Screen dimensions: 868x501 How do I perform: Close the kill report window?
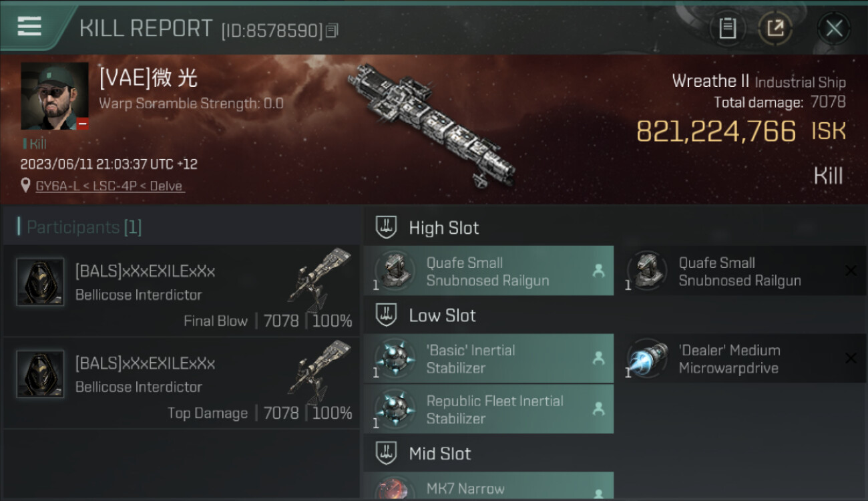tap(834, 28)
